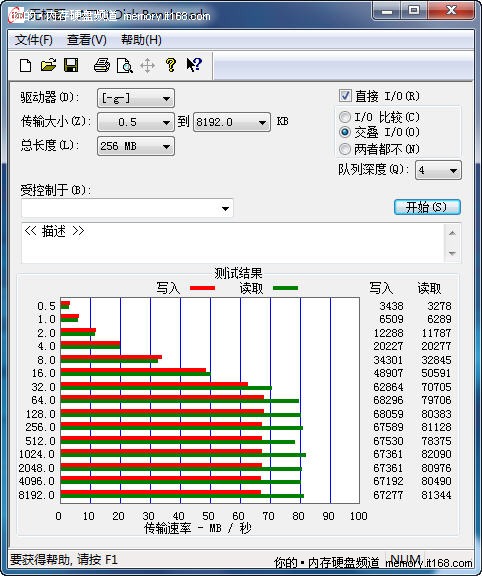Open the 队列深度 queue depth dropdown
The height and width of the screenshot is (576, 482).
438,170
